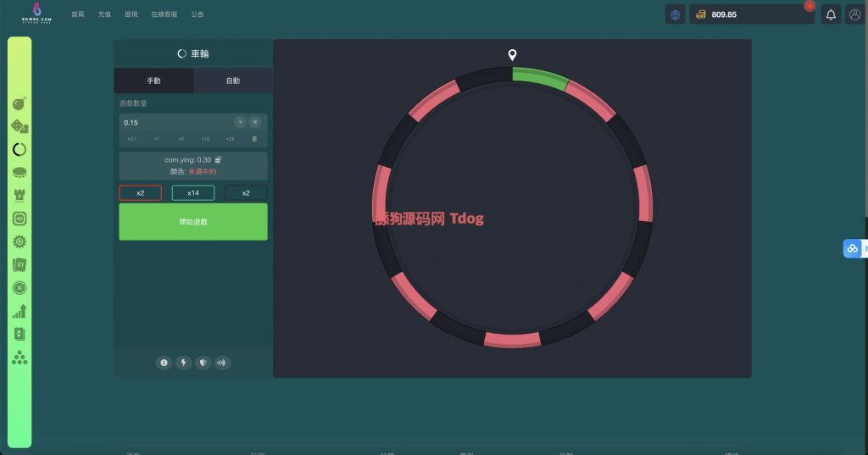Click the bet amount field showing 0.15
Screen dimensions: 868x455
(174, 123)
